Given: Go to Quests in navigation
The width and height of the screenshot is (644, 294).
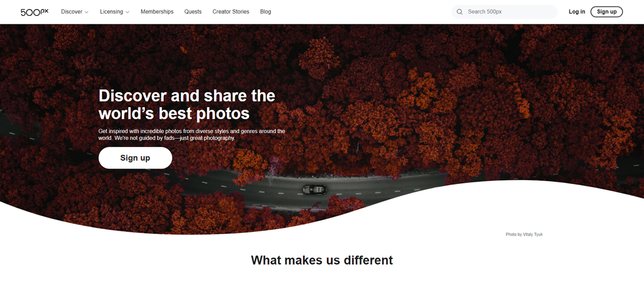Looking at the screenshot, I should [193, 12].
